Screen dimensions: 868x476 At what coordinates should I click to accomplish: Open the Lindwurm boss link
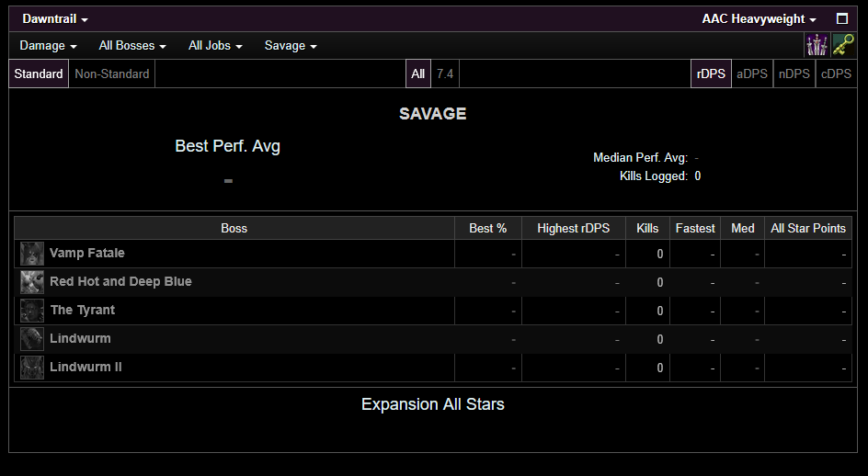(80, 339)
